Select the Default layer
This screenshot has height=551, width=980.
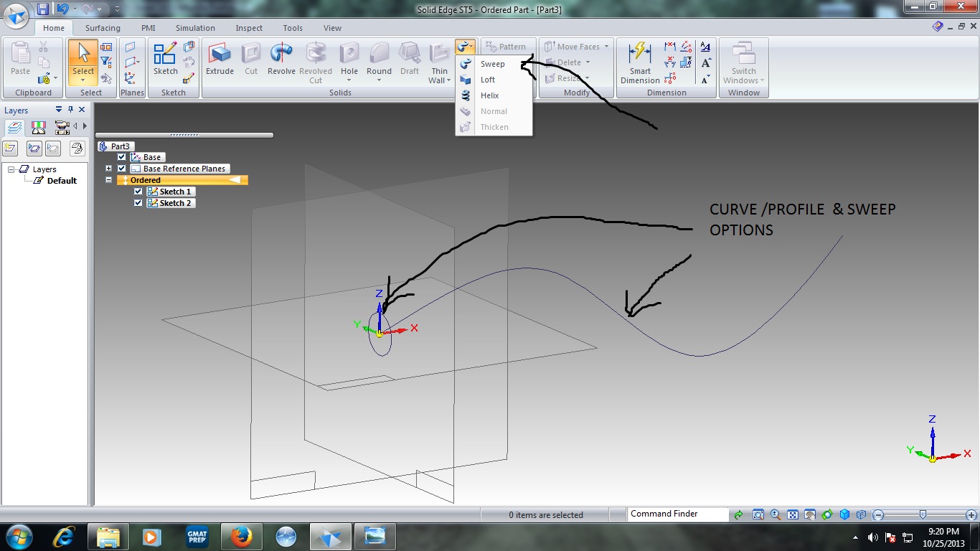[56, 181]
